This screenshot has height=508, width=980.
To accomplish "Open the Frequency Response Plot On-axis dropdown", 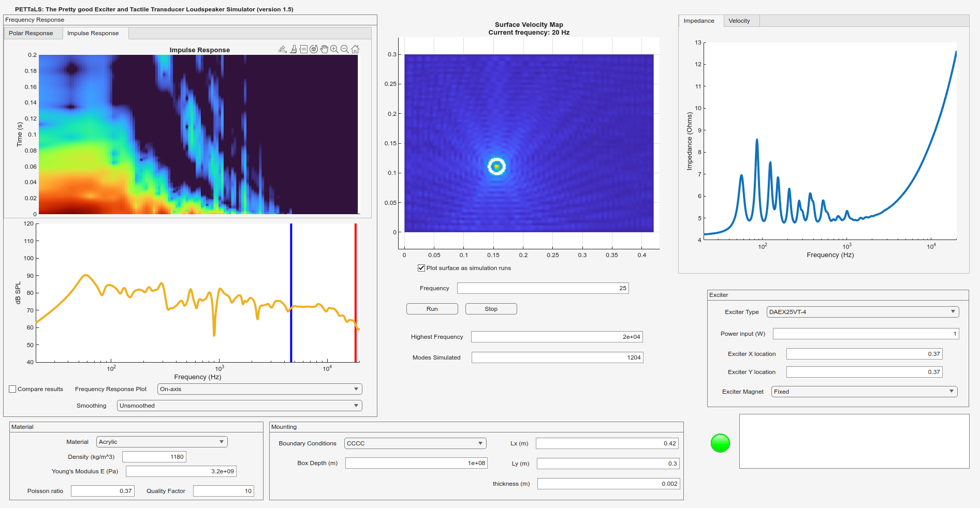I will click(260, 389).
